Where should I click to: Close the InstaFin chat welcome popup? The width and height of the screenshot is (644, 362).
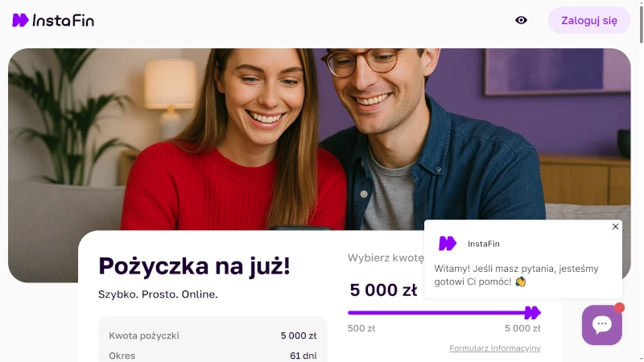point(615,227)
